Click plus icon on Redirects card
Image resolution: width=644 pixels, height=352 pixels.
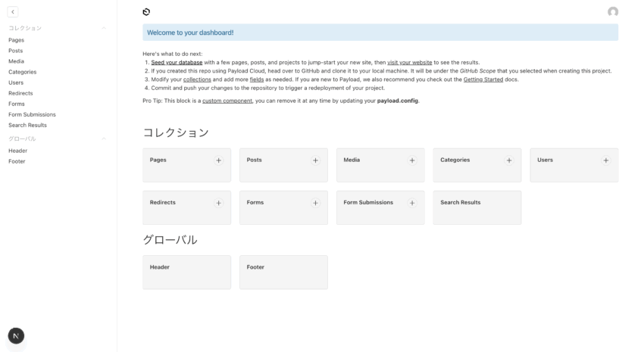tap(218, 203)
